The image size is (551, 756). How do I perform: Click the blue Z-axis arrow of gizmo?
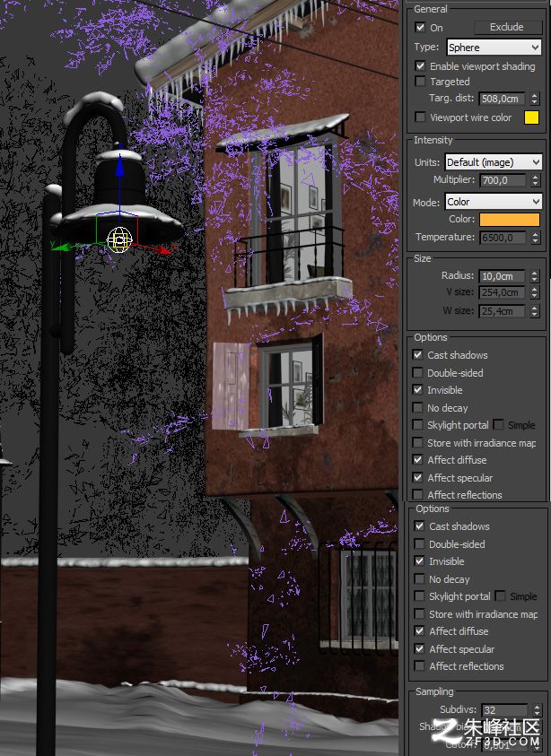[119, 166]
